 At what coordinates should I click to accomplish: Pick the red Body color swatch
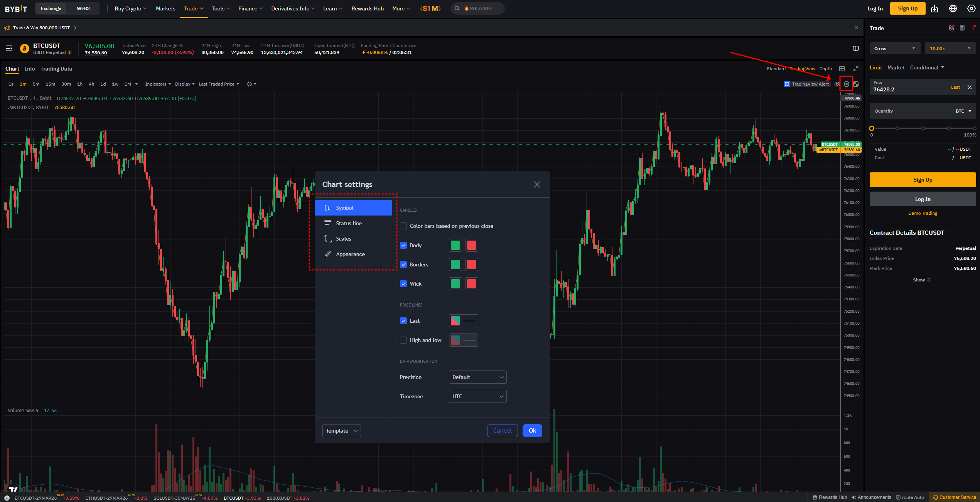click(471, 245)
